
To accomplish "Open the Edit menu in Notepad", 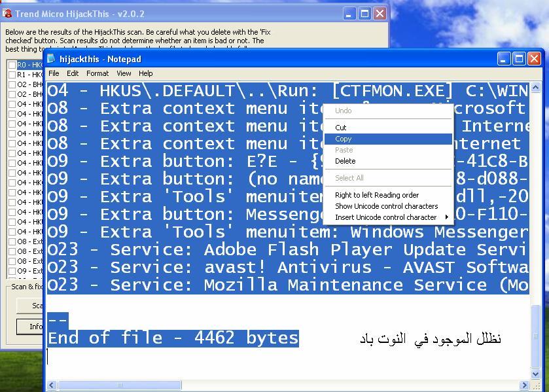I will coord(73,73).
